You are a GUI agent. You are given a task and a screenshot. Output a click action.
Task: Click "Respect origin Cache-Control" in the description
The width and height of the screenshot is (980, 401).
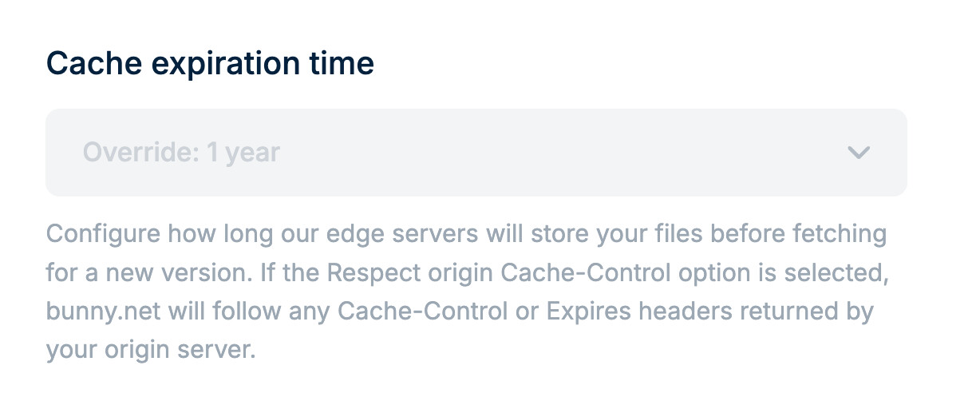pos(478,273)
